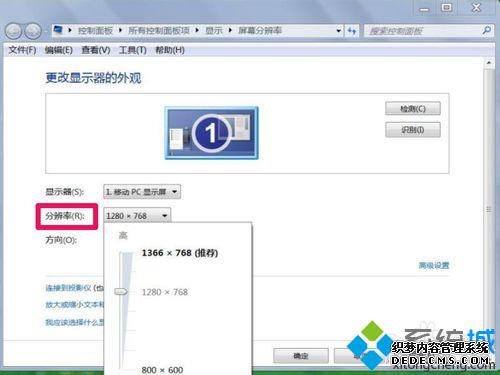This screenshot has height=375, width=500.
Task: Click the Forward navigation arrow button
Action: pos(33,31)
